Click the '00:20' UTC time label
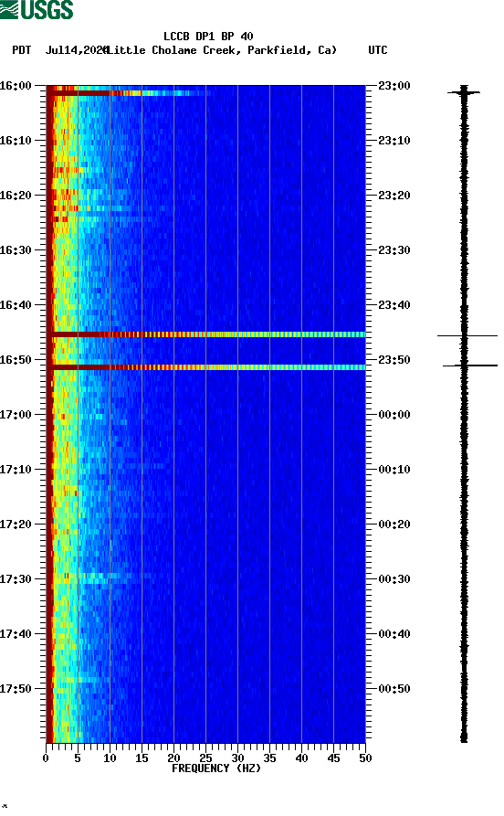Image resolution: width=504 pixels, height=816 pixels. point(394,525)
